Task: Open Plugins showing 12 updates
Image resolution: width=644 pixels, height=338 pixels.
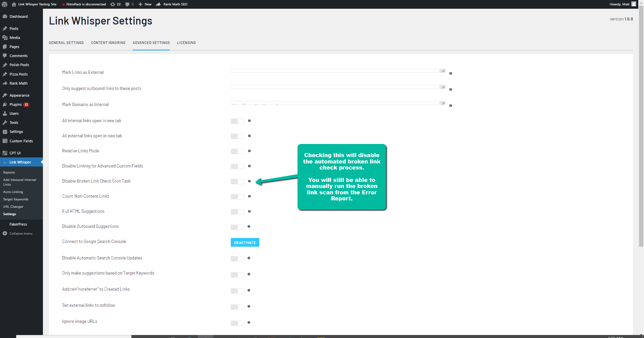Action: (15, 104)
